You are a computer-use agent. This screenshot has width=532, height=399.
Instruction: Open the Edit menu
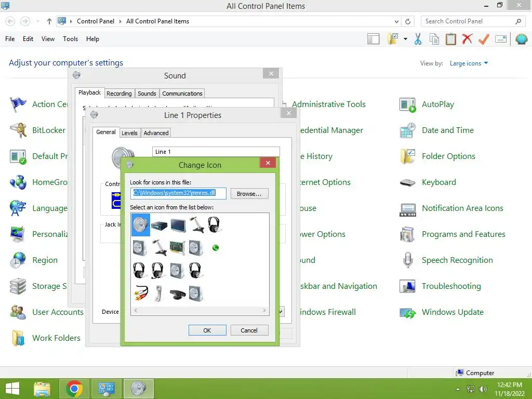pyautogui.click(x=28, y=39)
